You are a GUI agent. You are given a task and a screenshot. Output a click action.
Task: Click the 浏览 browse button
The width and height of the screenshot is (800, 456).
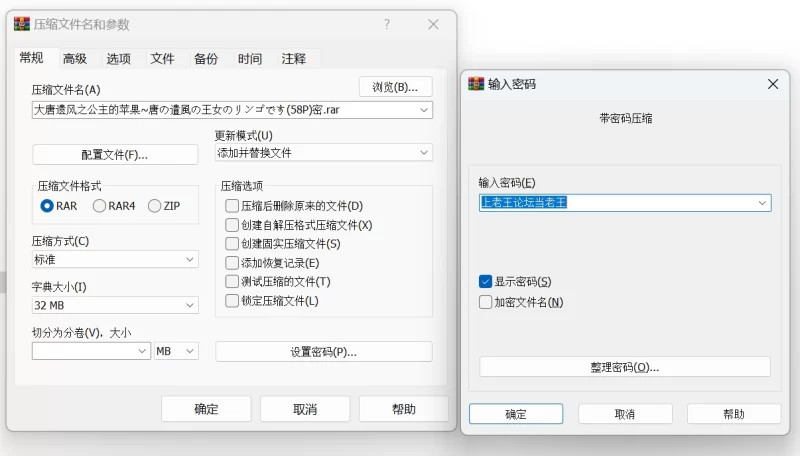(x=395, y=87)
